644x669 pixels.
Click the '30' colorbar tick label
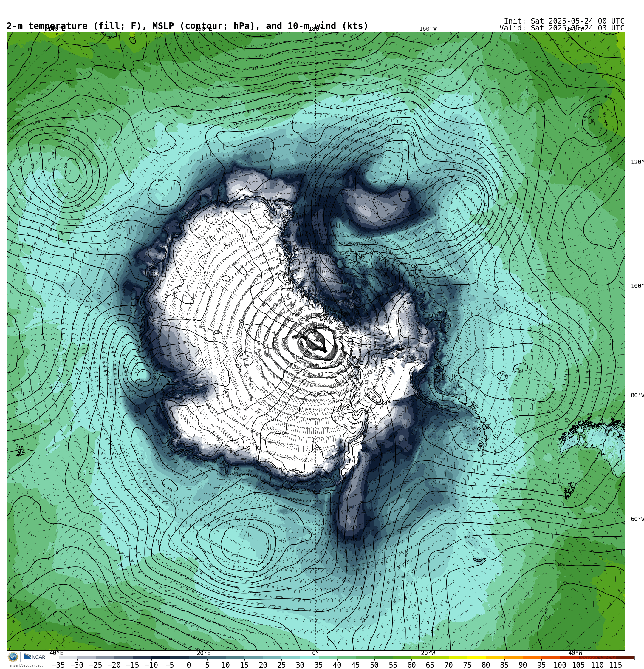tap(300, 665)
